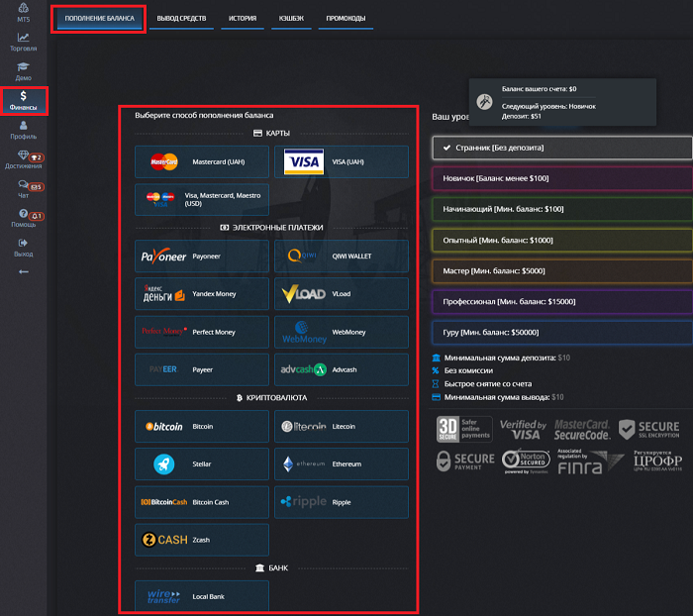
Task: Pick Bitcoin Cash deposit option
Action: [x=202, y=502]
